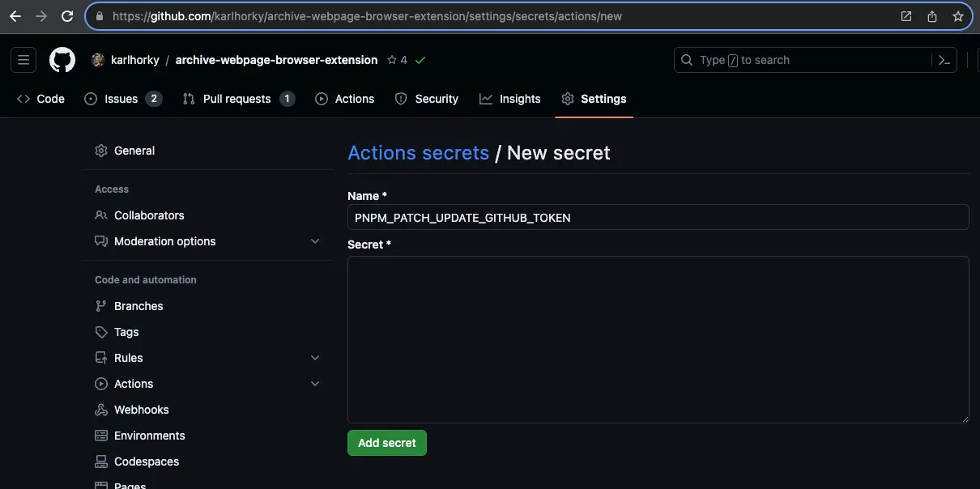Open the Code tab
Image resolution: width=980 pixels, height=489 pixels.
40,99
